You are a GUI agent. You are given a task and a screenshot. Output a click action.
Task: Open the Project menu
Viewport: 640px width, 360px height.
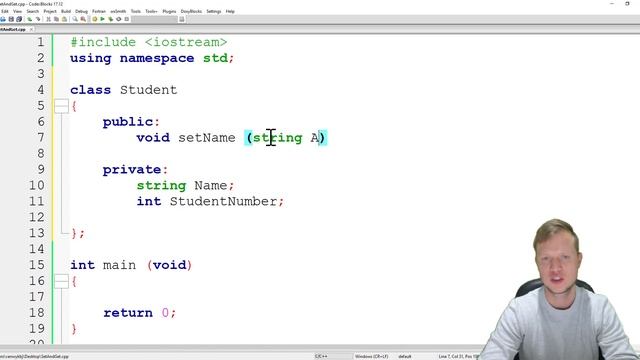[50, 11]
